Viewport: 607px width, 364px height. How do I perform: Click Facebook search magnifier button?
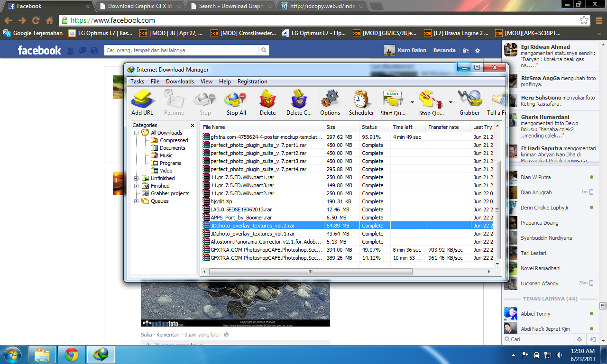(x=264, y=50)
